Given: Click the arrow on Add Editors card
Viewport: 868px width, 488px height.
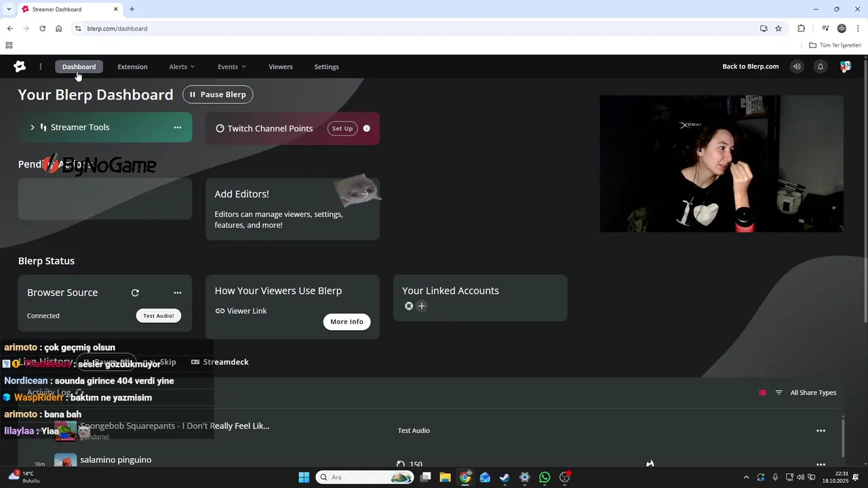Looking at the screenshot, I should [x=365, y=194].
